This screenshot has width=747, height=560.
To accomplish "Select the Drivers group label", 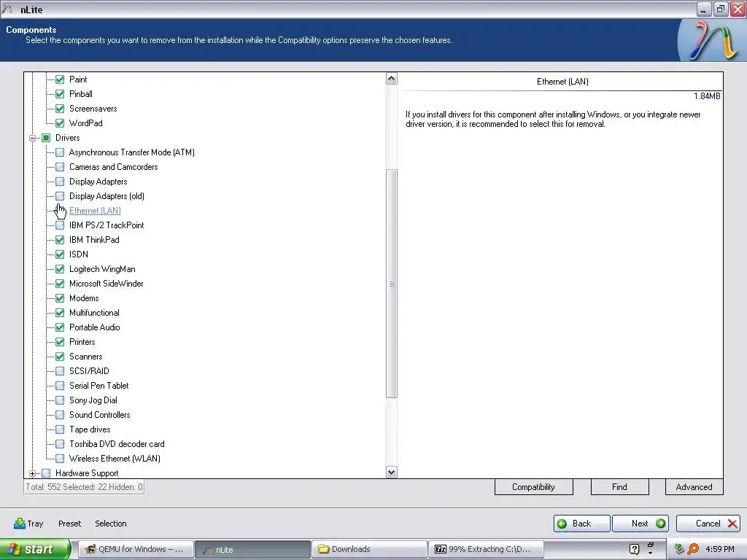I will tap(67, 138).
